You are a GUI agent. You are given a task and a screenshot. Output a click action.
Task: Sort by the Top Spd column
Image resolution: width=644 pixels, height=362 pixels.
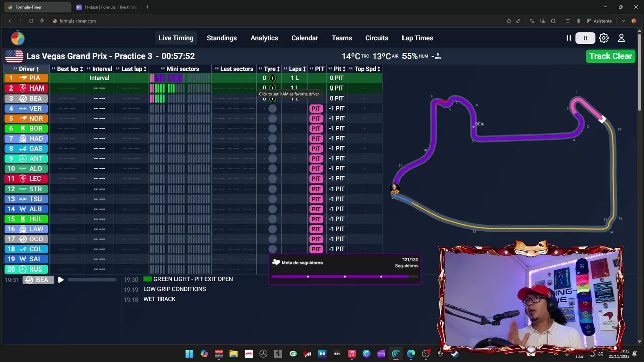point(365,69)
